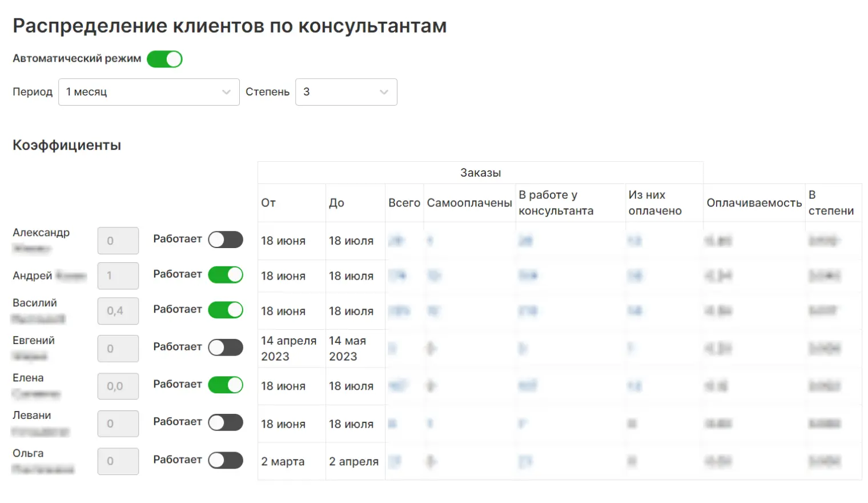Click coefficient field for Ольга
The height and width of the screenshot is (503, 868).
coord(118,461)
